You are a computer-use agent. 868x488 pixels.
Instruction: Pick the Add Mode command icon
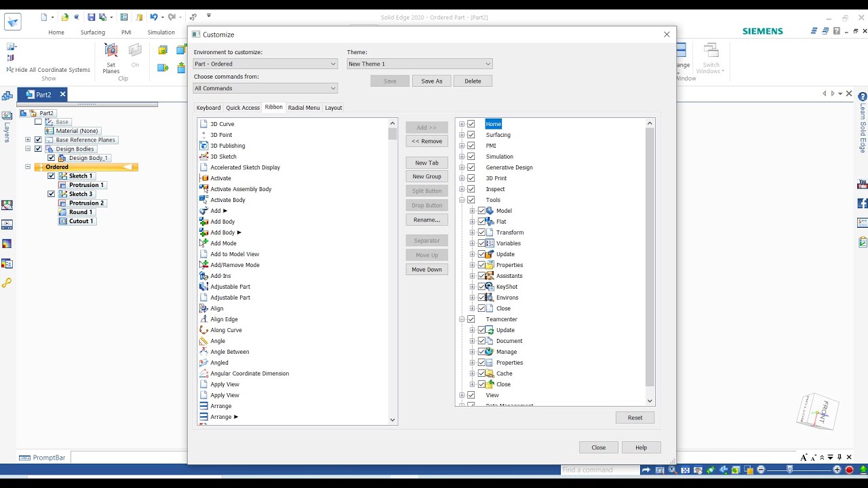203,243
